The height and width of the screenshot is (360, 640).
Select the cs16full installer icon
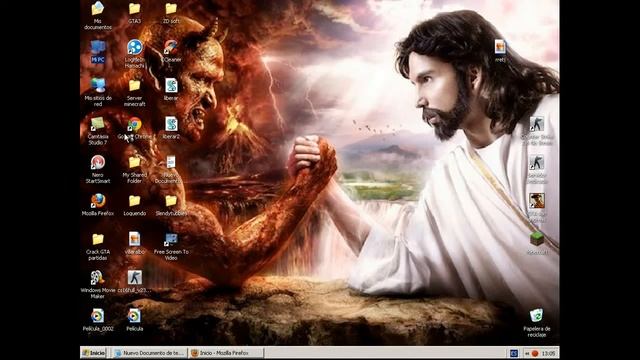(134, 282)
